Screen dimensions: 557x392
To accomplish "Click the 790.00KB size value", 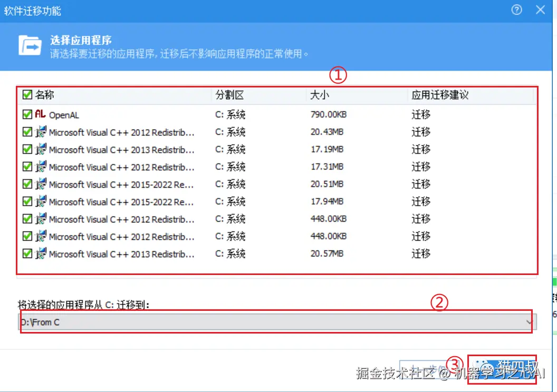I will (328, 114).
